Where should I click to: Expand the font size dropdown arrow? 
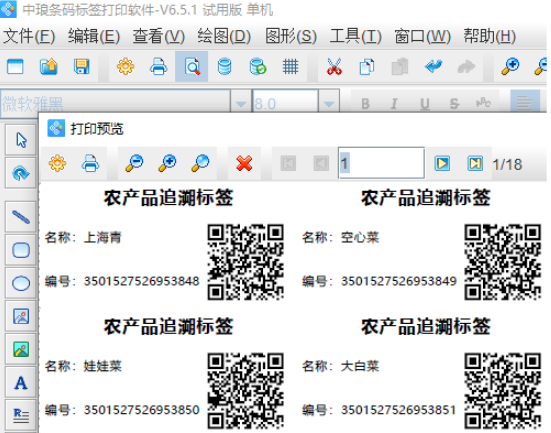coord(329,104)
